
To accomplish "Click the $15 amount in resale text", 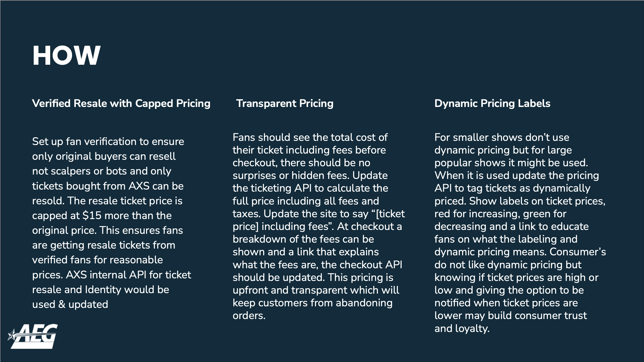I will (x=92, y=215).
